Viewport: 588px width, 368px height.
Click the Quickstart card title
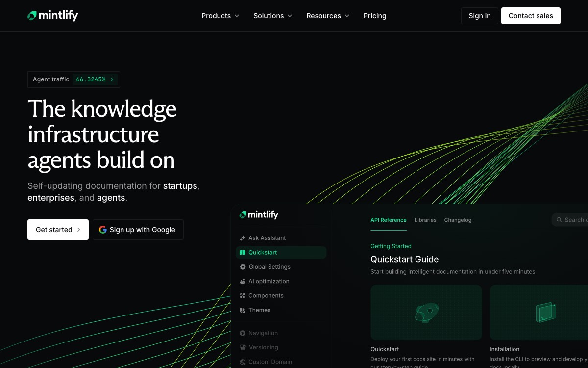pyautogui.click(x=385, y=349)
